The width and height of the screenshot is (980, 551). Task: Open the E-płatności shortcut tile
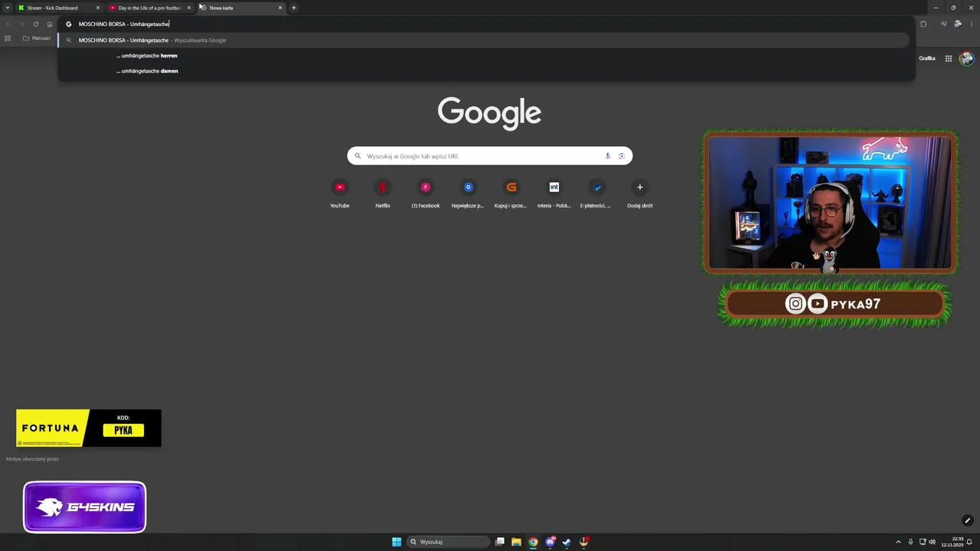pos(596,193)
